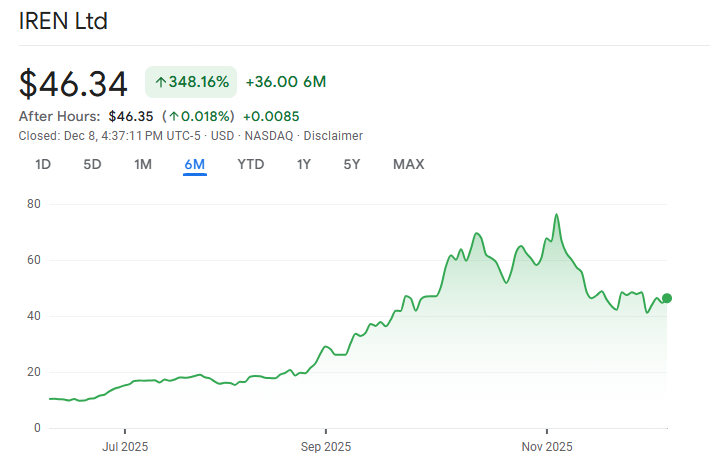710x470 pixels.
Task: Click the after-hours 0.018% change
Action: (198, 116)
